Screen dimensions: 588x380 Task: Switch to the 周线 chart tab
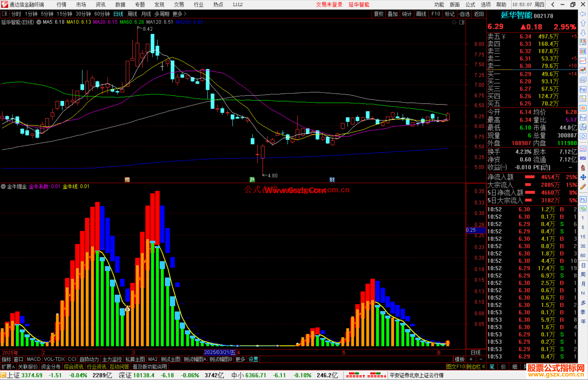coord(132,14)
